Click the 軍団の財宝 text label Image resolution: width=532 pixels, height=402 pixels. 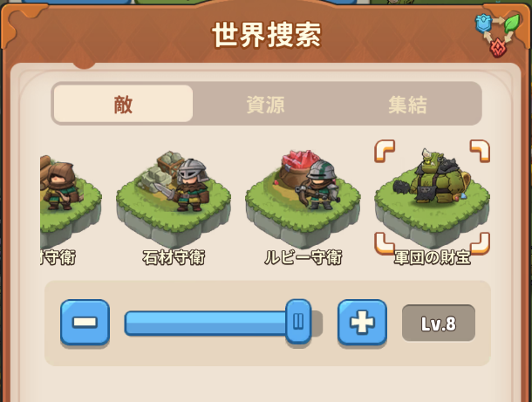click(x=433, y=258)
